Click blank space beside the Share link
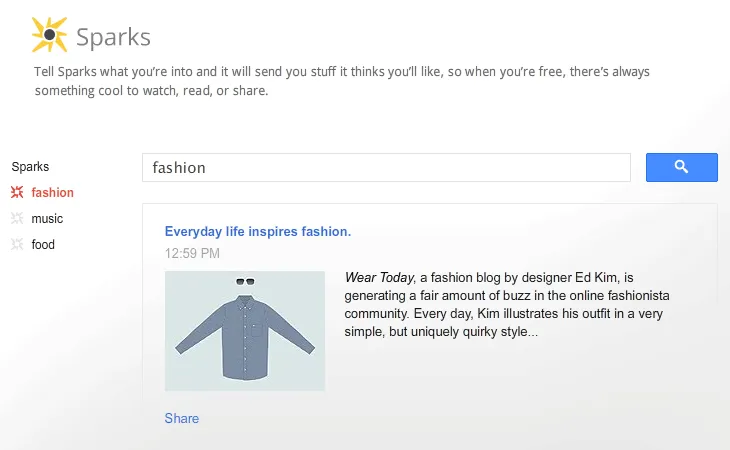This screenshot has width=730, height=450. [450, 418]
